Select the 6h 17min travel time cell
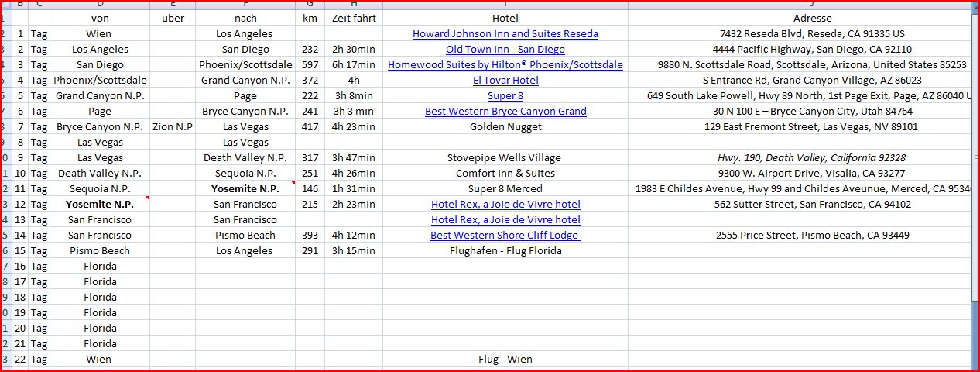Image resolution: width=980 pixels, height=372 pixels. pyautogui.click(x=353, y=65)
